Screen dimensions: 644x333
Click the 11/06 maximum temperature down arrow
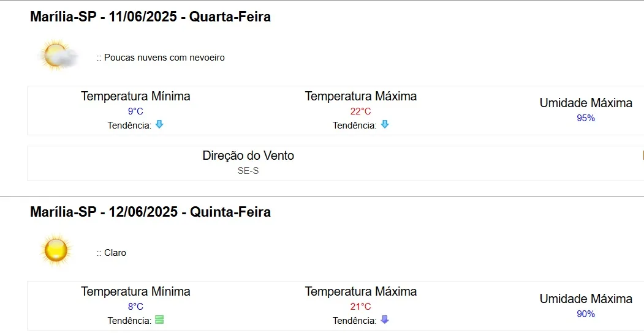pyautogui.click(x=384, y=124)
